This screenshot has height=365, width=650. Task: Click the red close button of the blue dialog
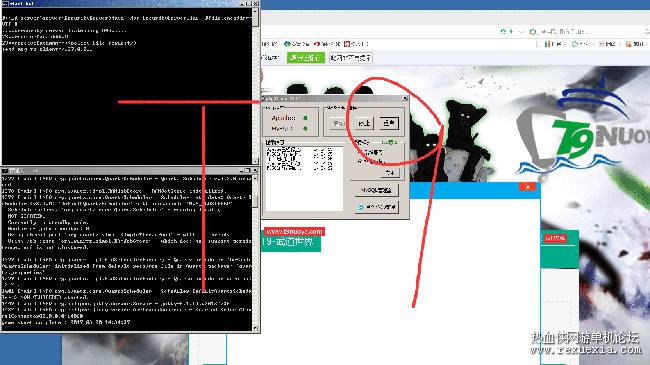click(x=527, y=187)
